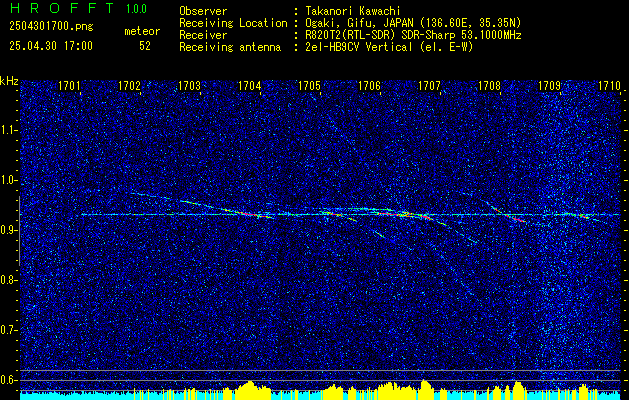Click the 1705 time marker
Image resolution: width=629 pixels, height=400 pixels.
[309, 85]
